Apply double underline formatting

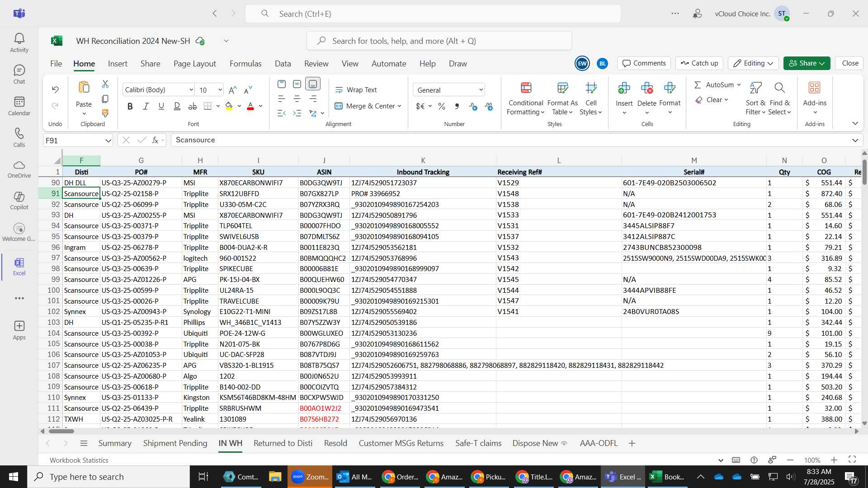click(177, 106)
